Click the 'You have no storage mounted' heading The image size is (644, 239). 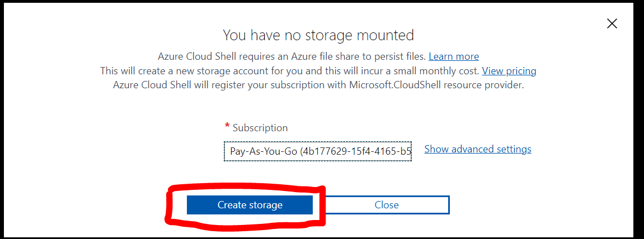tap(318, 35)
